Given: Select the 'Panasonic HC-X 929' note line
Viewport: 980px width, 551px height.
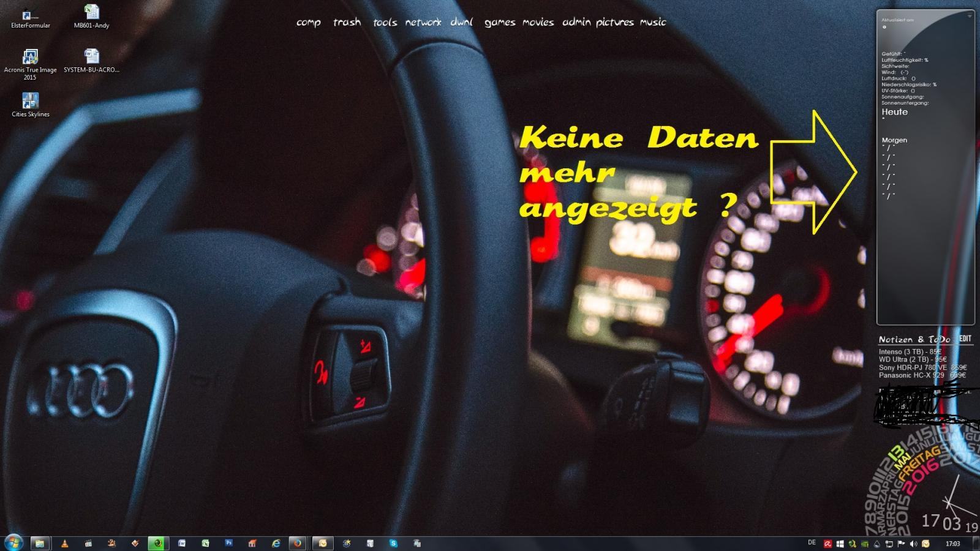Looking at the screenshot, I should pos(922,375).
